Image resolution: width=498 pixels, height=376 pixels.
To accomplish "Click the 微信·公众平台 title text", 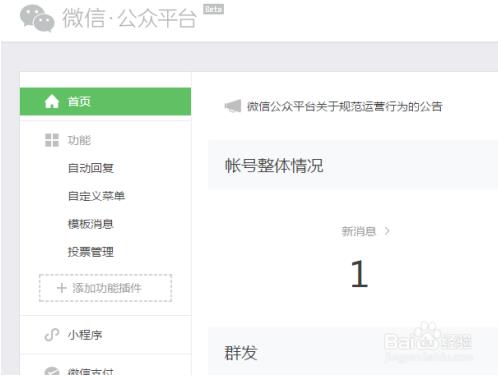I will click(129, 18).
